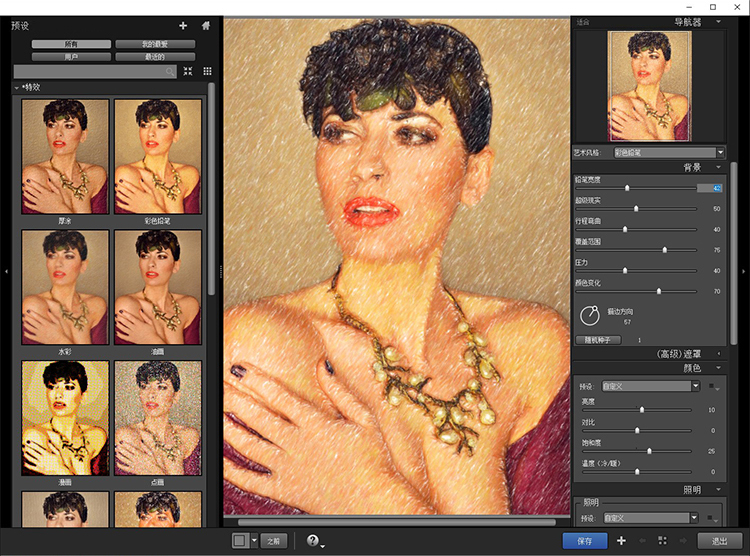Click the 铅笔宽度 value field
Image resolution: width=750 pixels, height=556 pixels.
coord(709,188)
